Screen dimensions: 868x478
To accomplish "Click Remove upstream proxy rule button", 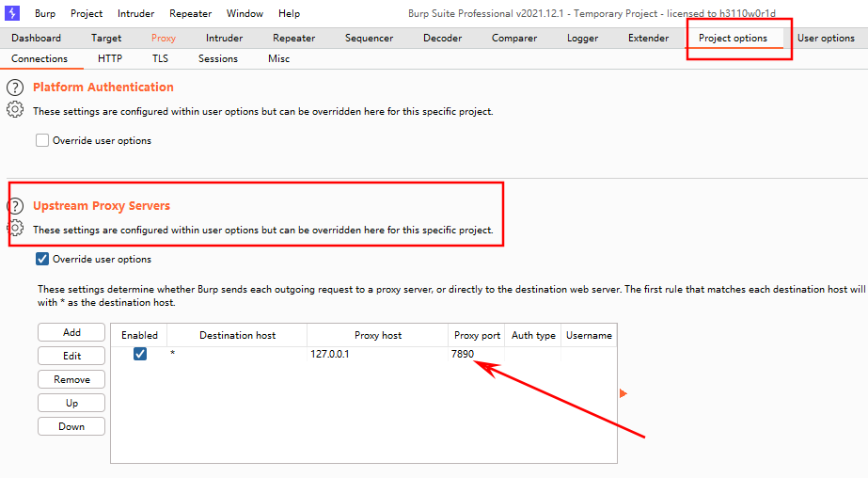I will coord(71,379).
